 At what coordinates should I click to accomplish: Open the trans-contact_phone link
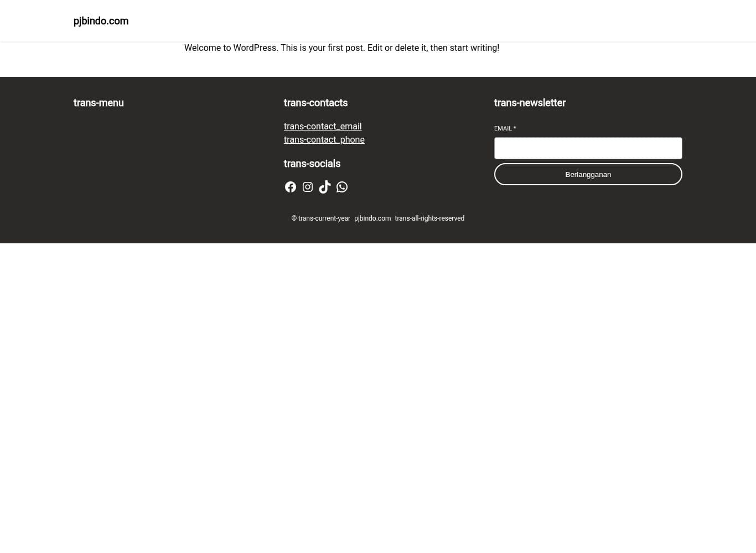pyautogui.click(x=324, y=139)
